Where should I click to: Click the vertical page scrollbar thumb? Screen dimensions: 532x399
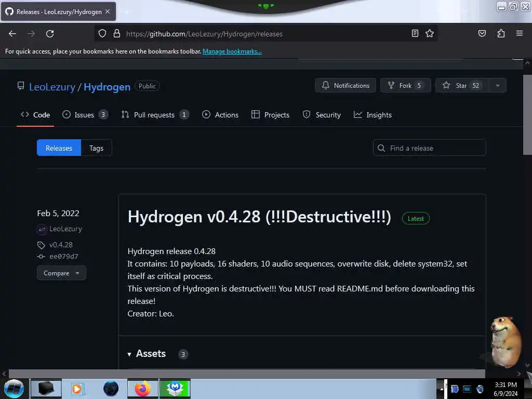[527, 115]
